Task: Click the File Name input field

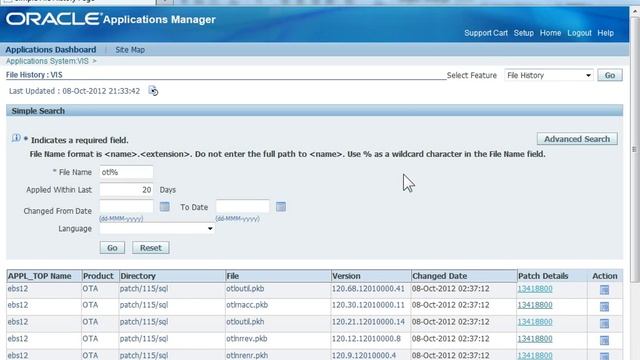Action: [x=126, y=172]
